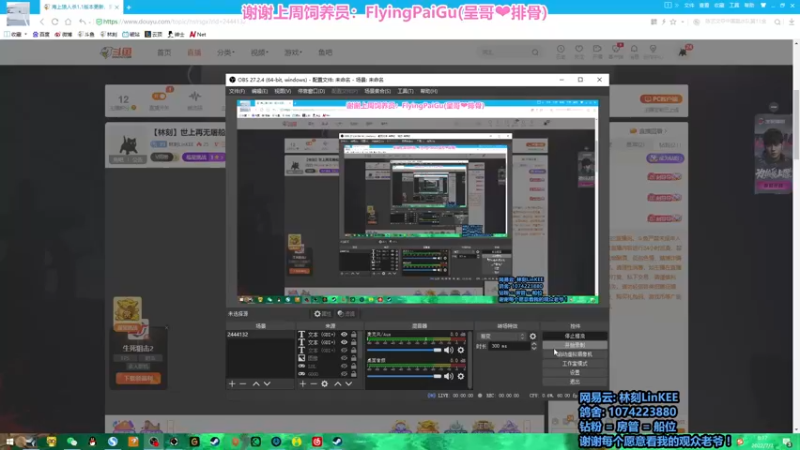Open OBS 编辑(E) menu

click(x=259, y=91)
